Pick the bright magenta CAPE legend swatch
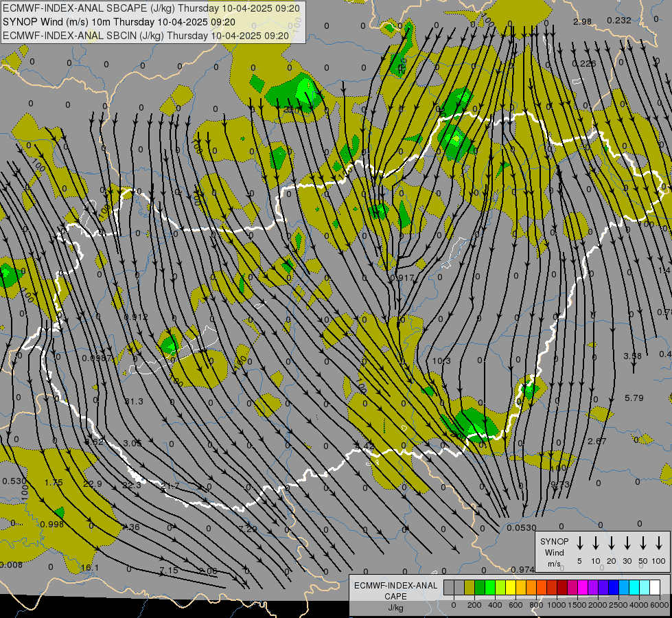672x618 pixels. pos(583,588)
